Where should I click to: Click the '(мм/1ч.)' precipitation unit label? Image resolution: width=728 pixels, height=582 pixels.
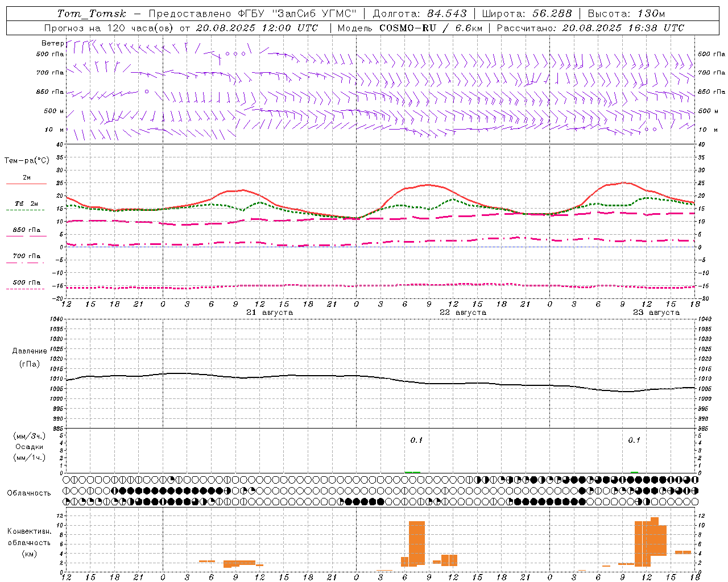(30, 458)
